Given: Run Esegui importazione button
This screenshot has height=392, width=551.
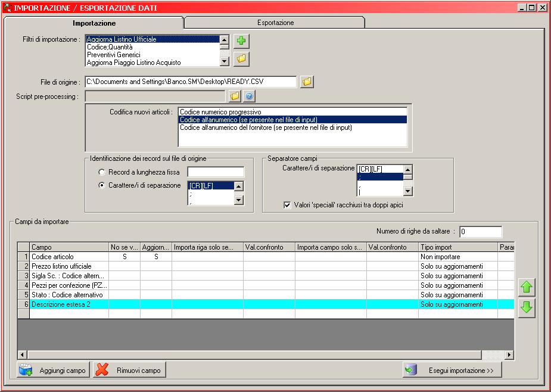Looking at the screenshot, I should click(452, 370).
